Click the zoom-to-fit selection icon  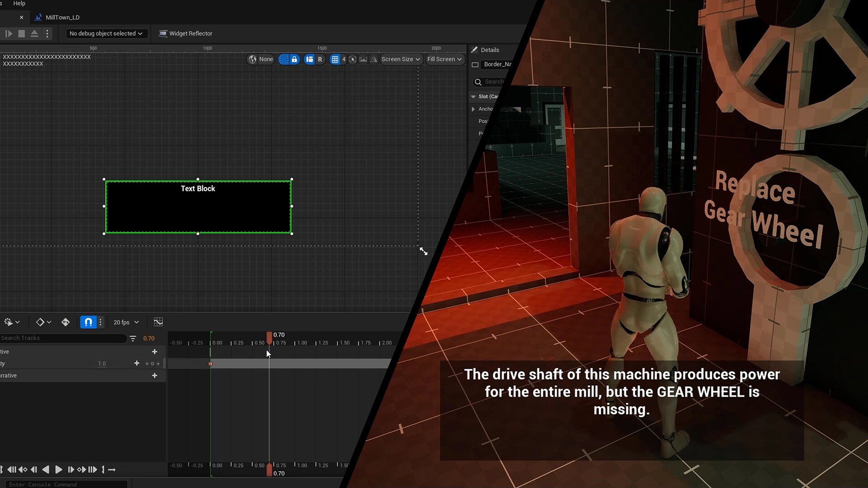coord(353,59)
